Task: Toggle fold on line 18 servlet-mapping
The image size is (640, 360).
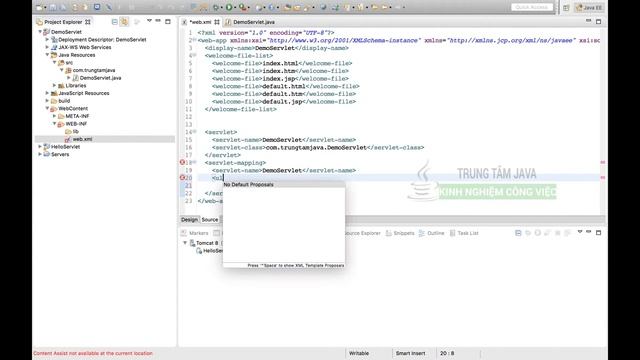Action: point(195,162)
